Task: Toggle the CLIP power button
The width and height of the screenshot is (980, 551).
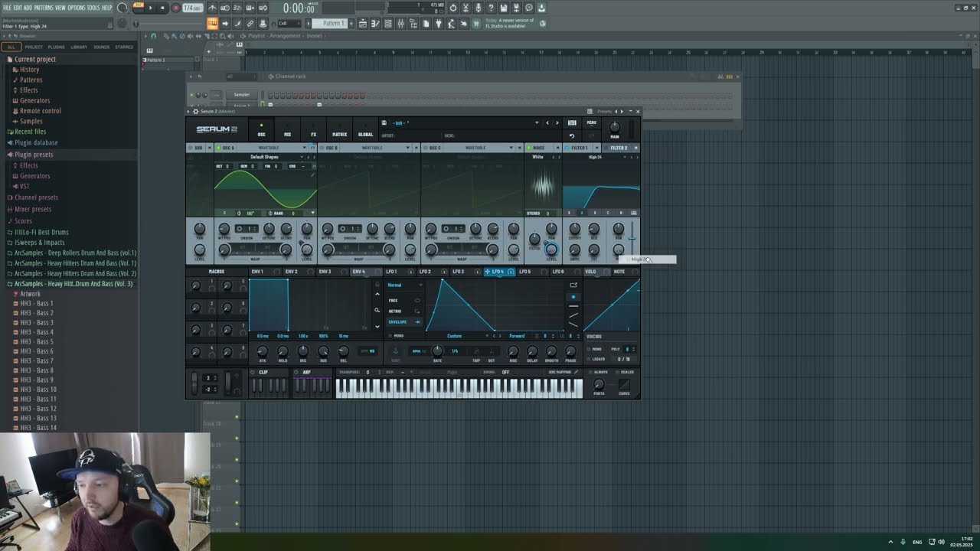Action: click(x=253, y=373)
